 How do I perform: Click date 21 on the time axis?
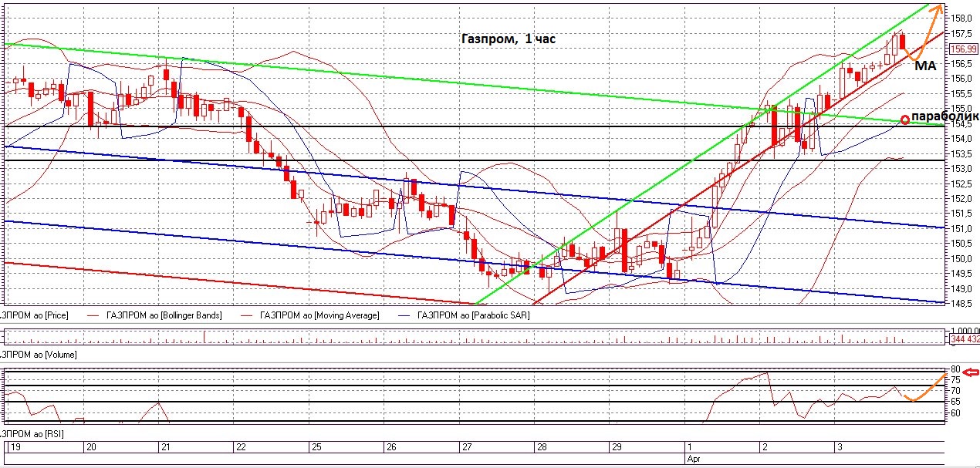(x=165, y=447)
